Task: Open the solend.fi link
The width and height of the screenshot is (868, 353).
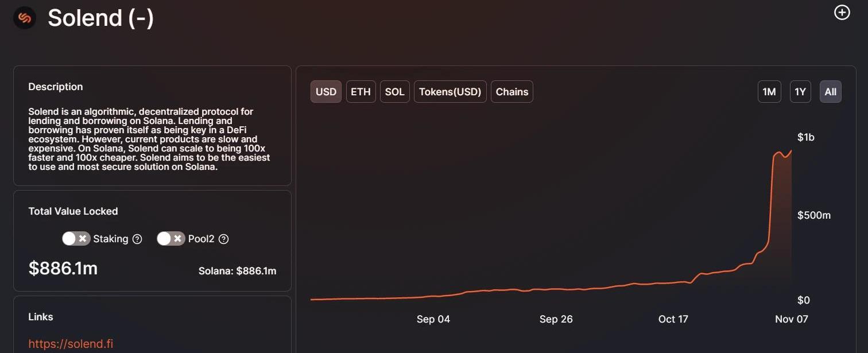Action: (71, 344)
